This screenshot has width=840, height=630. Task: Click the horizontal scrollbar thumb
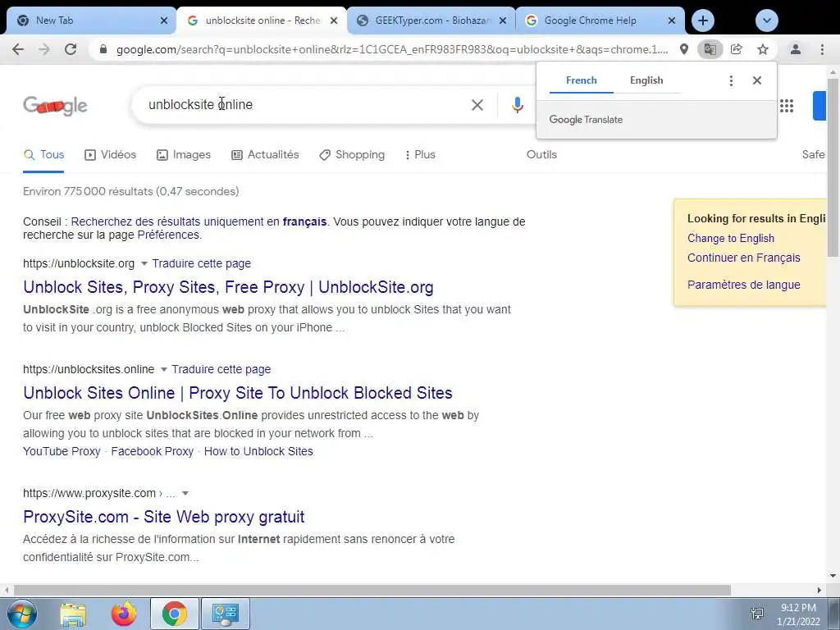coord(372,590)
